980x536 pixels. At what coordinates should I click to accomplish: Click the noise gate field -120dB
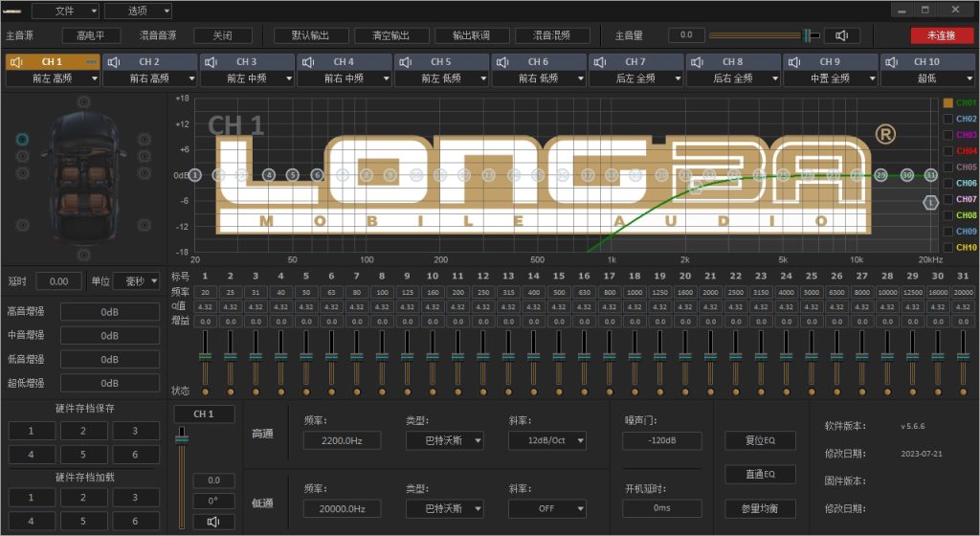pos(662,440)
